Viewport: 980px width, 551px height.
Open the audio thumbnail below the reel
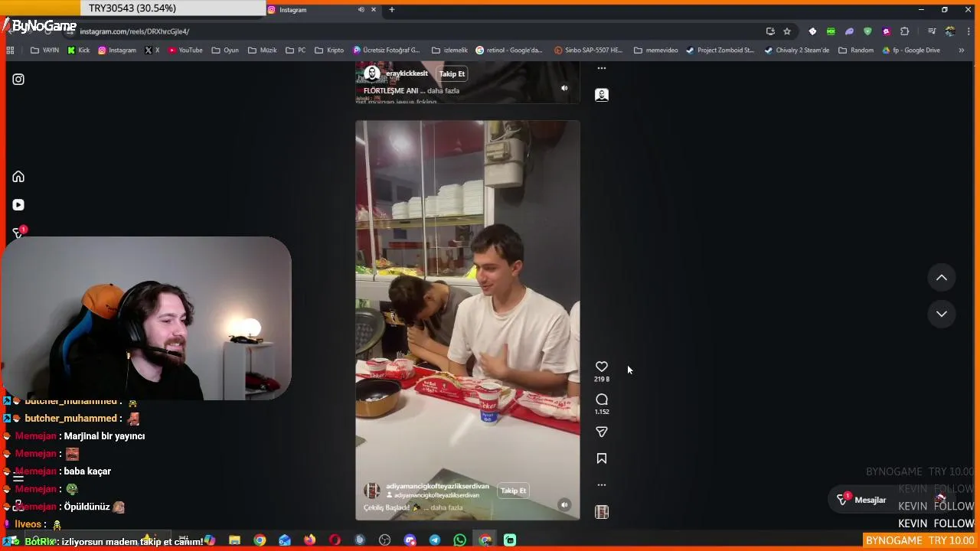tap(602, 512)
